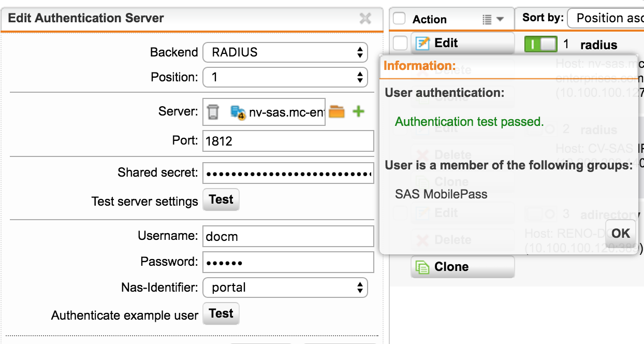Click the 'radius' name of server 1
Image resolution: width=644 pixels, height=344 pixels.
(599, 45)
